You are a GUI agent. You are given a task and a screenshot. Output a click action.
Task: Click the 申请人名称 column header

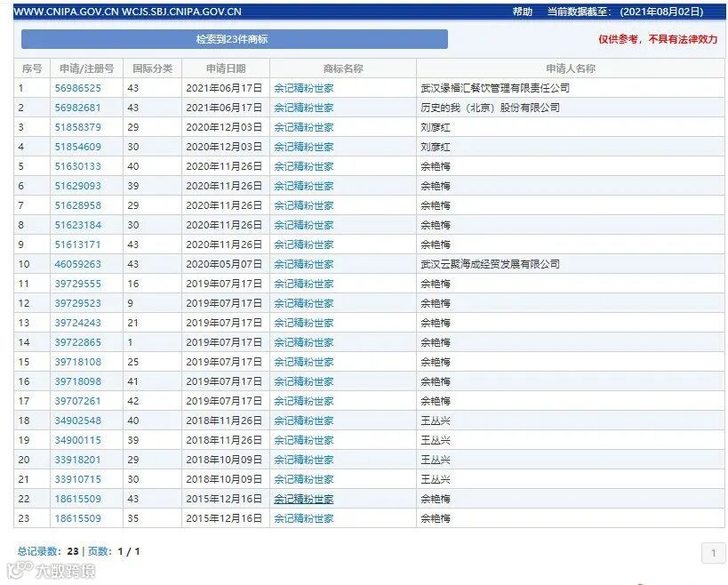[571, 68]
